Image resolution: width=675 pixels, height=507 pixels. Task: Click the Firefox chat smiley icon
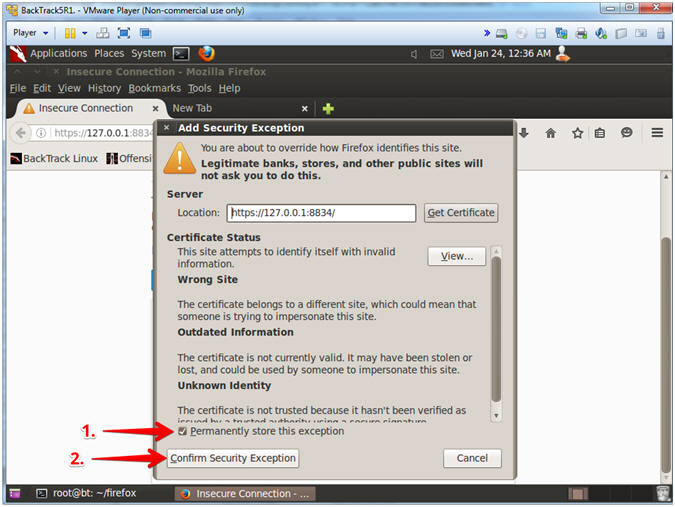tap(626, 133)
